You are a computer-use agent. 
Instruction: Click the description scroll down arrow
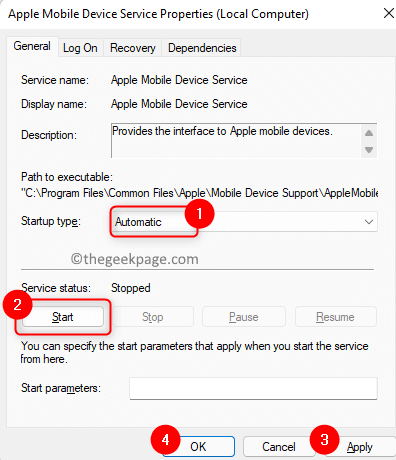click(369, 150)
